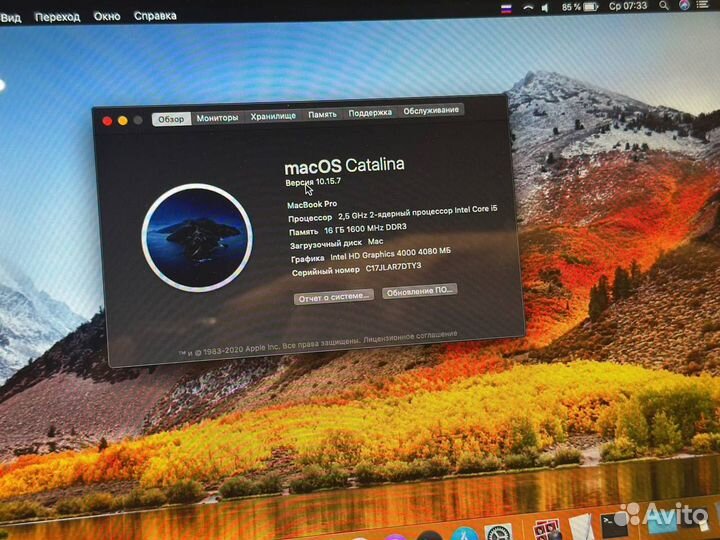720x540 pixels.
Task: Open the Лицензионное соглашение link
Action: coord(410,337)
